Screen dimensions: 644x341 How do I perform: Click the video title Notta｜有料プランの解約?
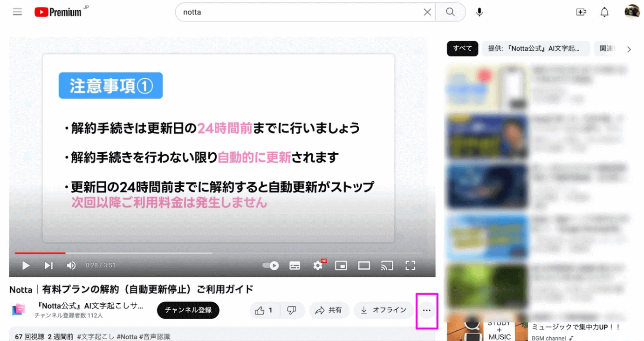131,289
